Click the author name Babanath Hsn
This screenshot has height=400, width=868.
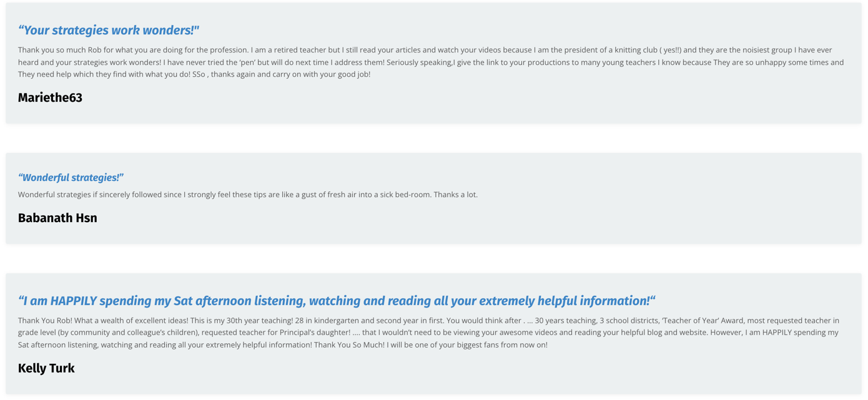pos(57,218)
